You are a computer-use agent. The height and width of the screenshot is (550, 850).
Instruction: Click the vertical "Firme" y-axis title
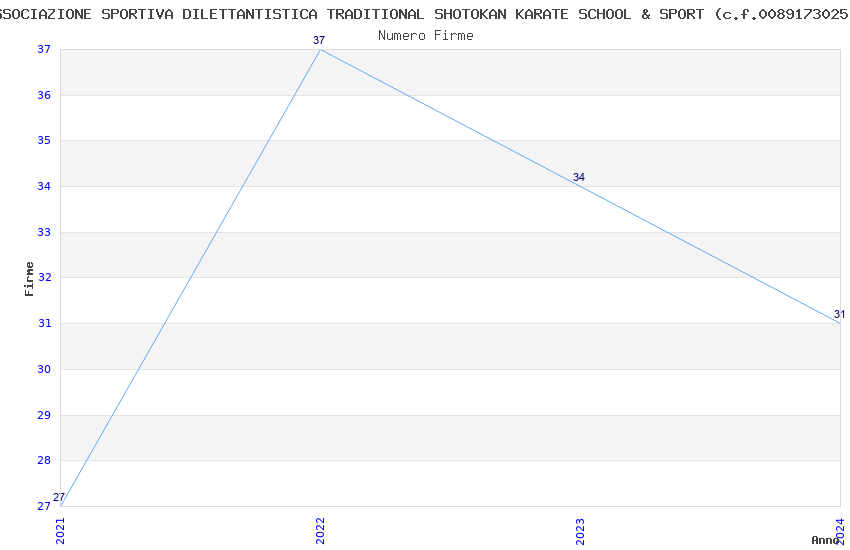click(x=30, y=278)
